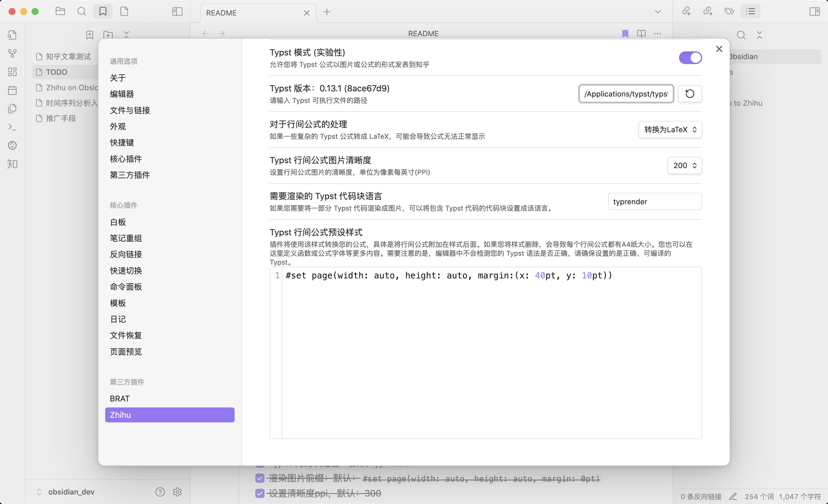This screenshot has width=828, height=504.
Task: Expand the obsidian_dev vault switcher
Action: 39,492
